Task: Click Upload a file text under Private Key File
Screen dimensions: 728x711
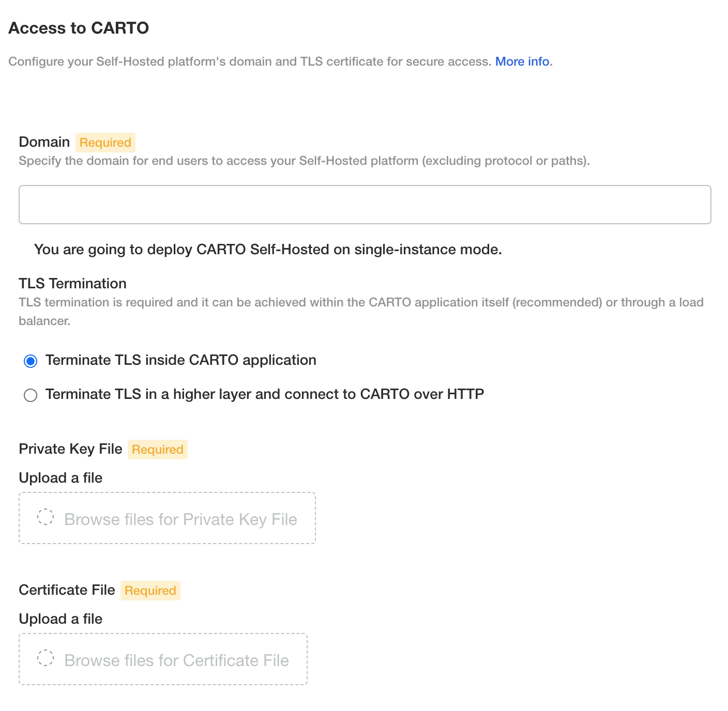Action: point(60,478)
